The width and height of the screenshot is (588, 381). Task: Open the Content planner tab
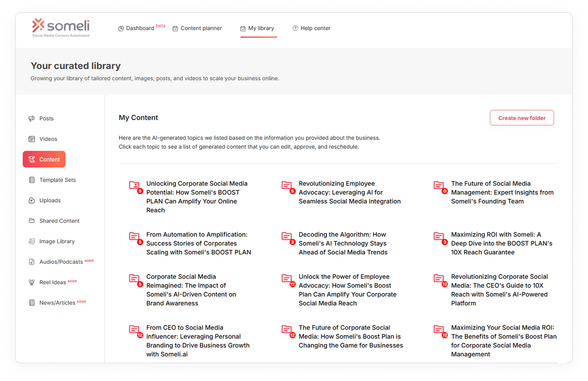coord(197,28)
